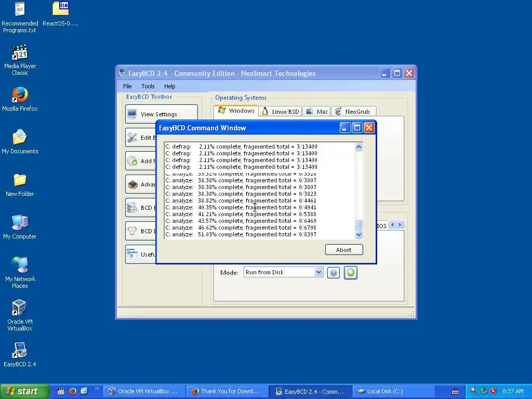Switch to the NeoGrub tab
This screenshot has width=532, height=399.
[x=353, y=112]
